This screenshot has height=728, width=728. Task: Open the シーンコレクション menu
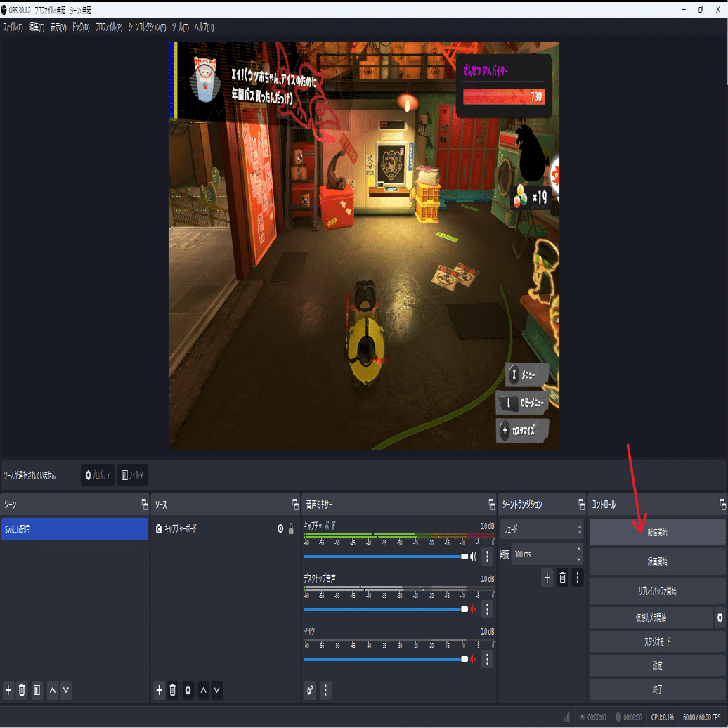147,27
